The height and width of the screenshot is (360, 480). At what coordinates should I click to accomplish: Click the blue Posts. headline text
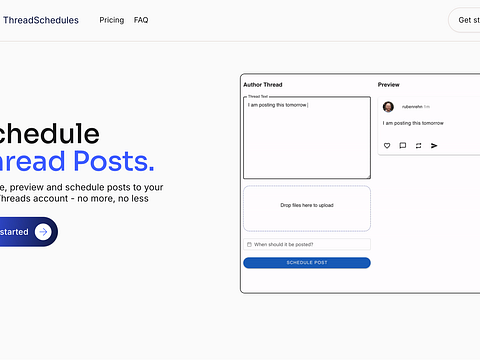click(x=114, y=161)
